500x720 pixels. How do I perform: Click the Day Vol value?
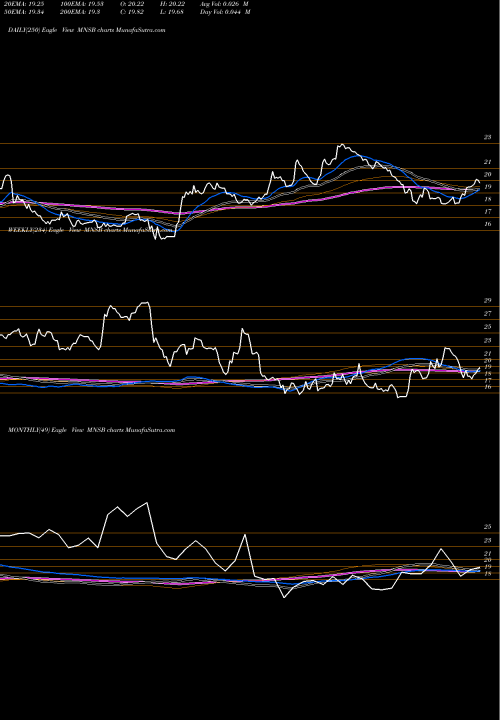(225, 12)
